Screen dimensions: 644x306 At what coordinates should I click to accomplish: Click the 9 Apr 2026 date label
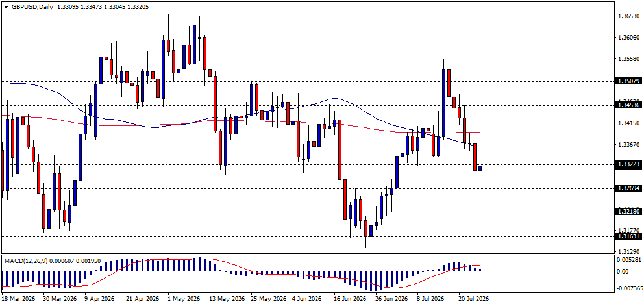tap(100, 298)
